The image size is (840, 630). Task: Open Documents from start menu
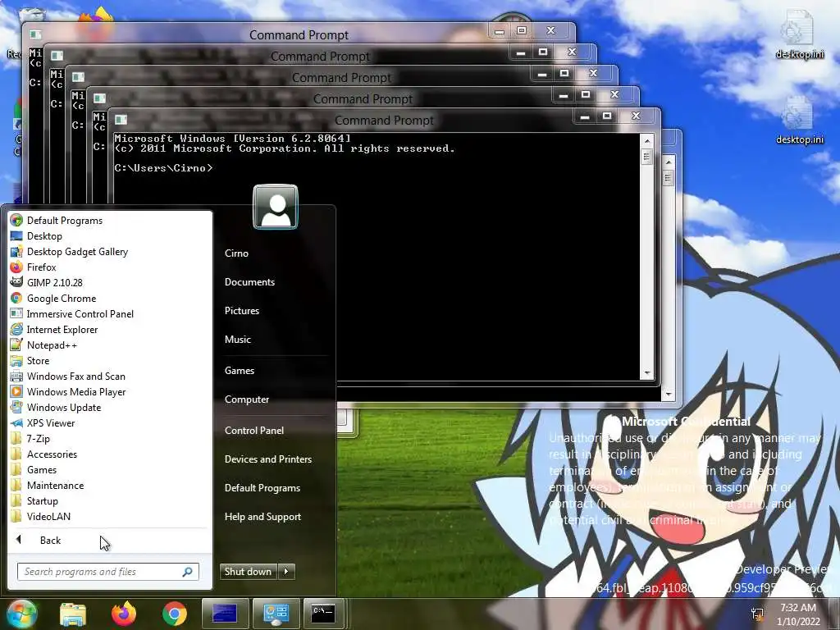pos(249,282)
